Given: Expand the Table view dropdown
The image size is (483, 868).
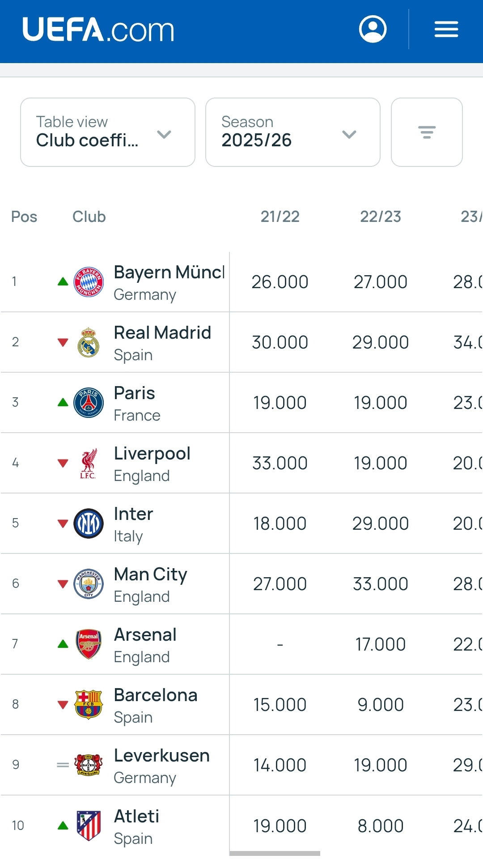Looking at the screenshot, I should pyautogui.click(x=108, y=132).
